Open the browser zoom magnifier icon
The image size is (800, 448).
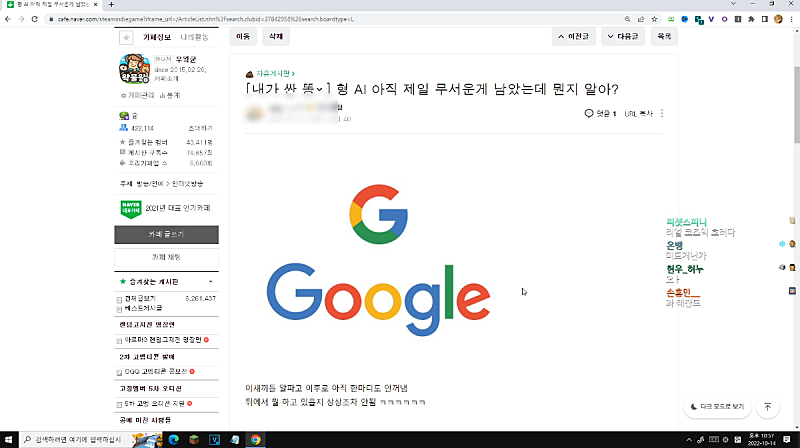click(x=628, y=19)
